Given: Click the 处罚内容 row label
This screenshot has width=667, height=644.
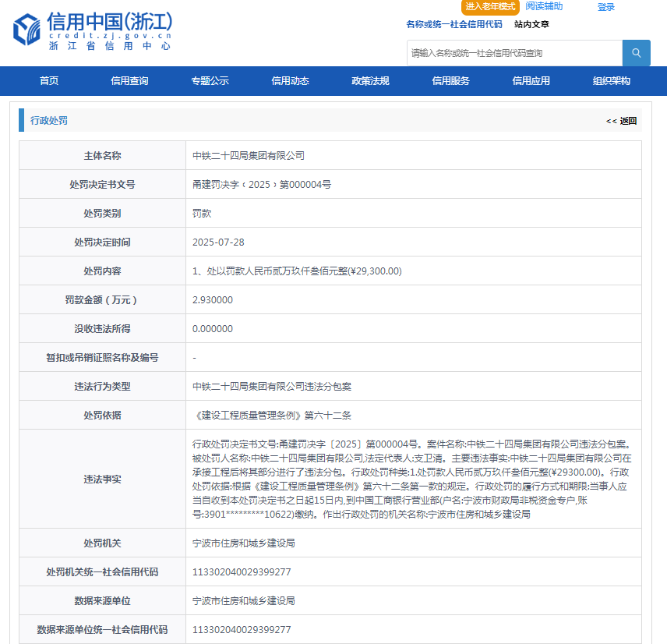Looking at the screenshot, I should 103,271.
